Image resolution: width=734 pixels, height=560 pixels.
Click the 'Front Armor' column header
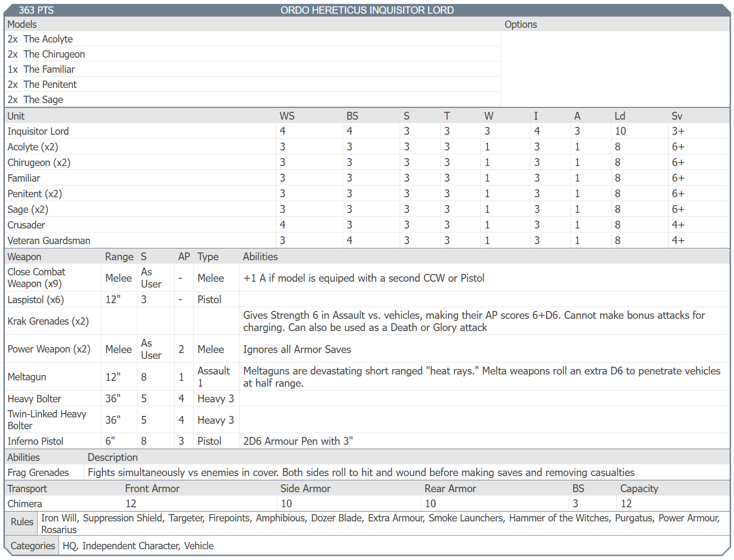point(152,489)
